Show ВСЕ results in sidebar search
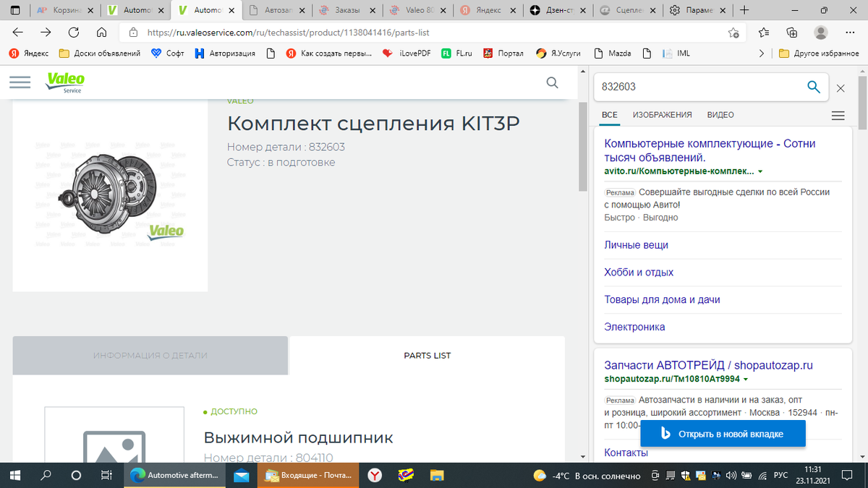Screen dimensions: 868x488 (610, 115)
